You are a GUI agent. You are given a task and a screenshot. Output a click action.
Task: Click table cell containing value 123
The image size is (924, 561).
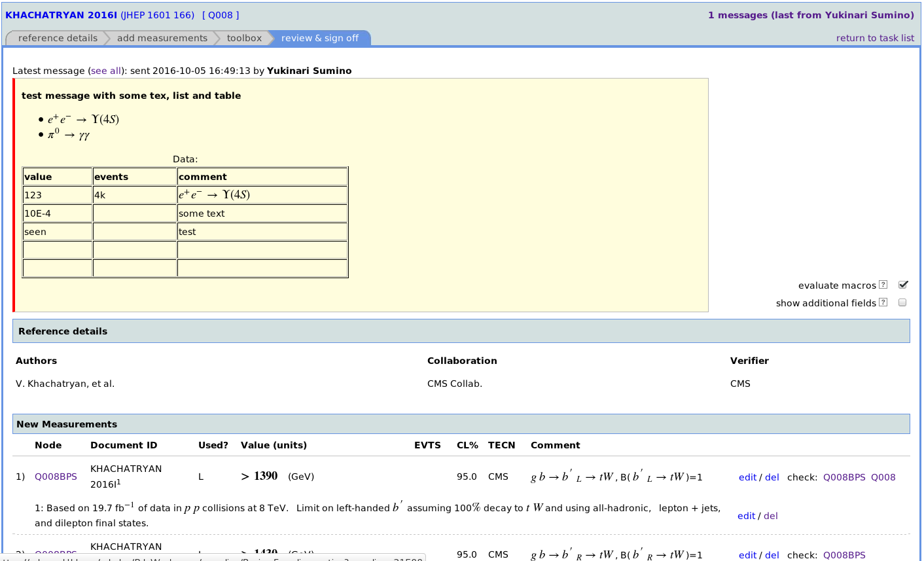(58, 195)
